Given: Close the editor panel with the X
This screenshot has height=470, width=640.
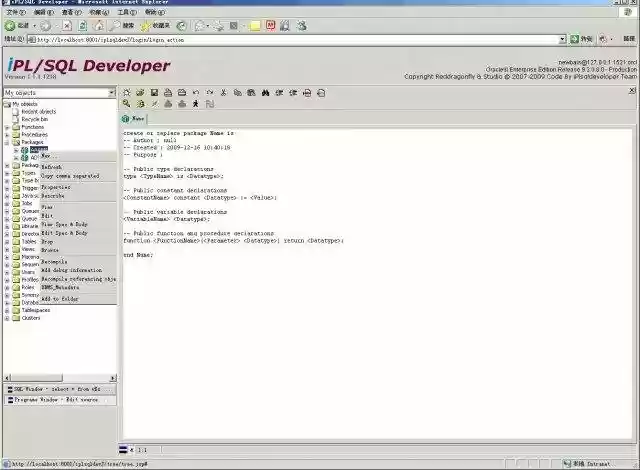Looking at the screenshot, I should tap(632, 90).
